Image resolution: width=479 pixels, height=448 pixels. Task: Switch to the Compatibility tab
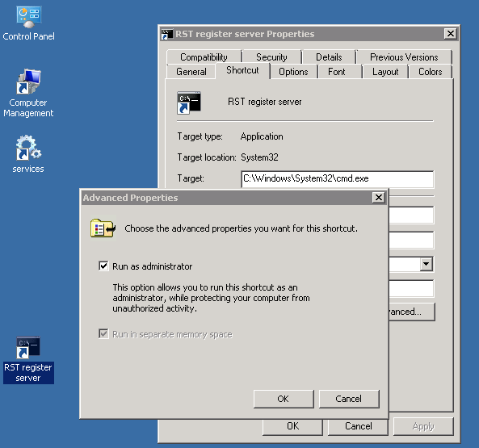(x=204, y=57)
